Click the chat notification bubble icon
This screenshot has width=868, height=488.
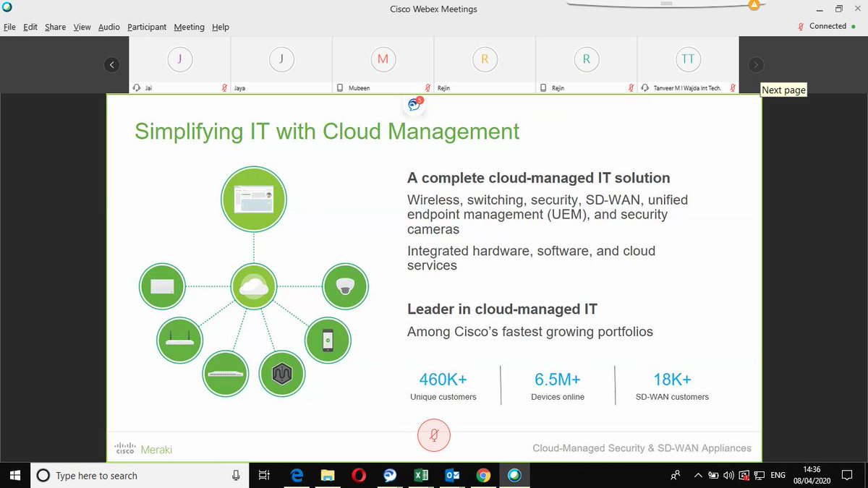click(x=414, y=105)
